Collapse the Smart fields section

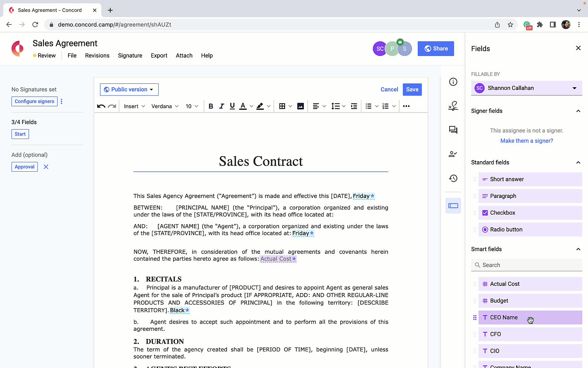[578, 249]
